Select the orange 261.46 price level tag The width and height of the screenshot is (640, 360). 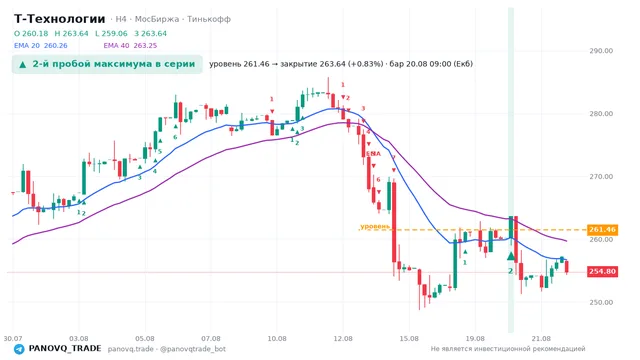[602, 229]
